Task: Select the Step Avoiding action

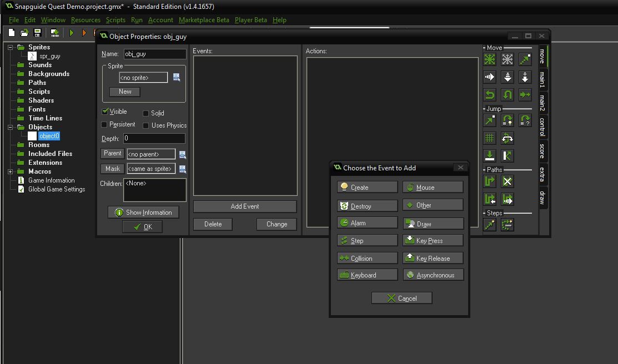Action: coord(507,224)
